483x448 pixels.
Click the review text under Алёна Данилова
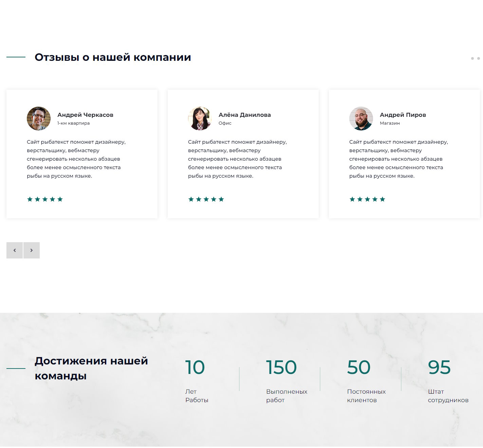pos(238,159)
